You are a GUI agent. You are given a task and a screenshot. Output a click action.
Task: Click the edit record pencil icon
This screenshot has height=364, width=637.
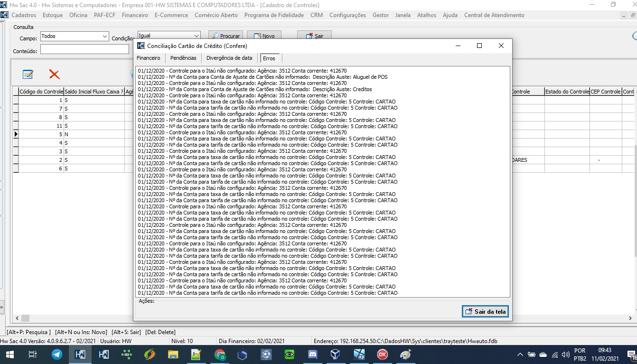(28, 75)
